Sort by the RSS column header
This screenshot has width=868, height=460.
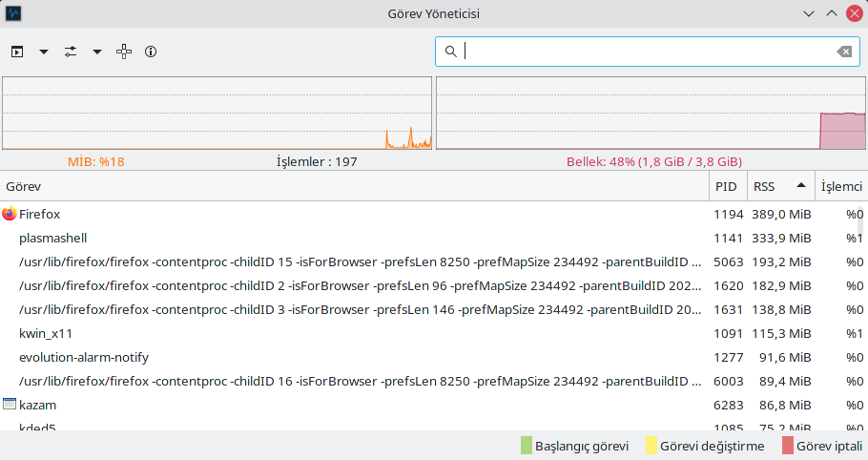tap(780, 186)
